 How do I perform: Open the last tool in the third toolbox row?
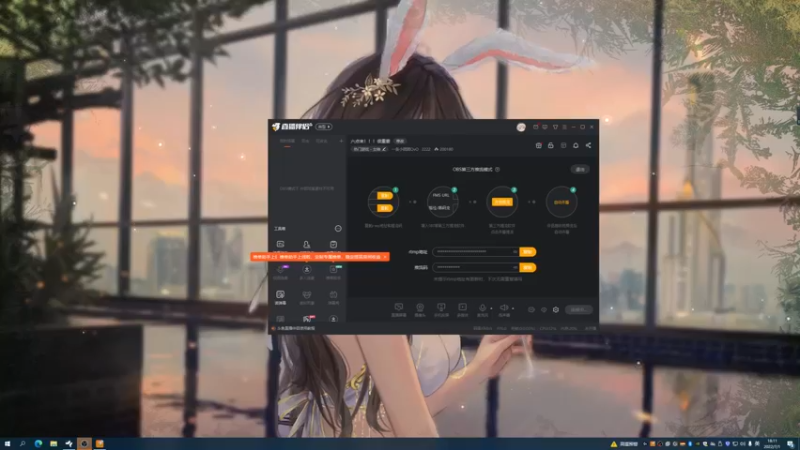333,297
